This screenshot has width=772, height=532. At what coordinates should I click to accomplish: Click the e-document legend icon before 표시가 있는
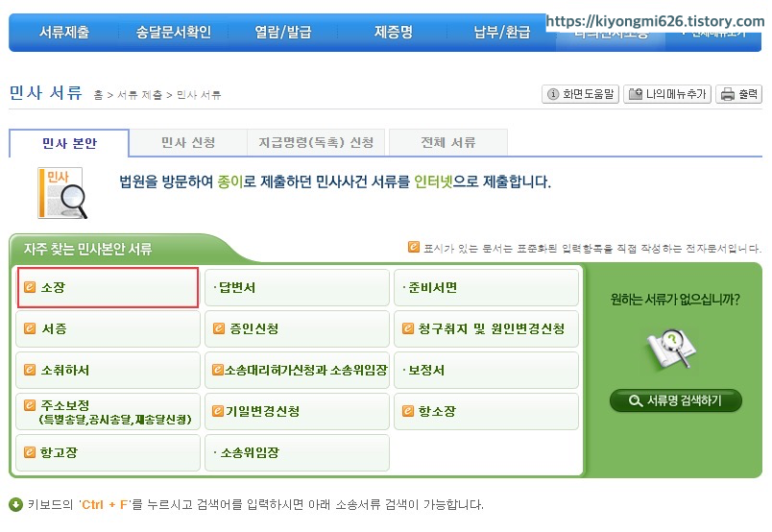point(414,247)
